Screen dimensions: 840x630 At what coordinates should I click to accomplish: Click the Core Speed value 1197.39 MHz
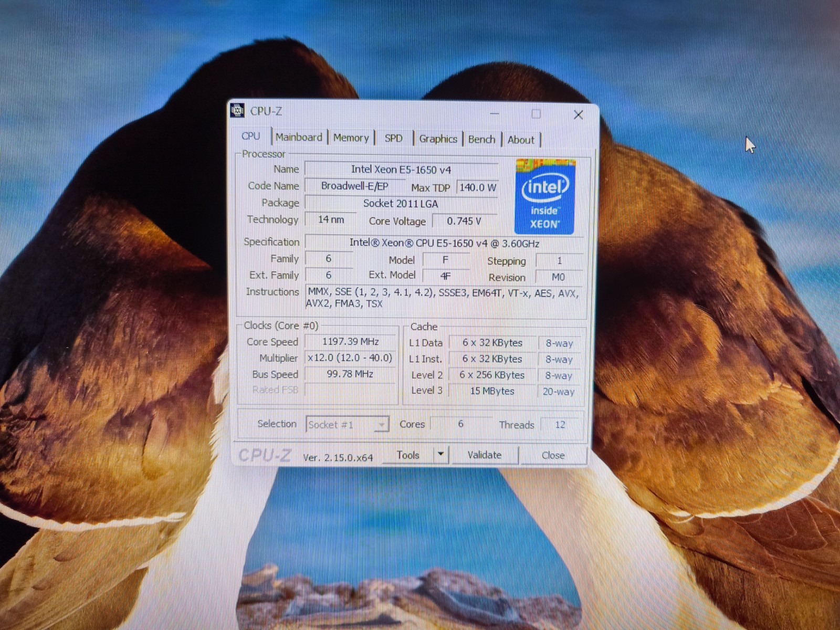[x=351, y=342]
